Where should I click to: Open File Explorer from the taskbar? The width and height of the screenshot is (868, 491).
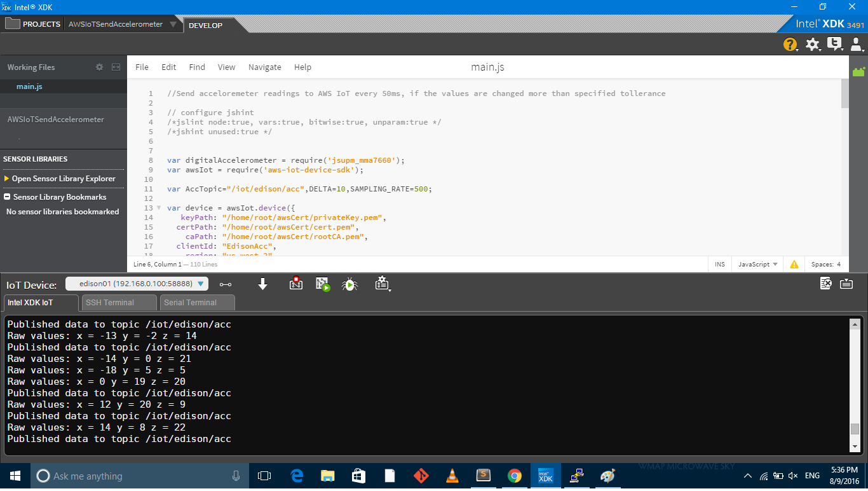tap(327, 476)
